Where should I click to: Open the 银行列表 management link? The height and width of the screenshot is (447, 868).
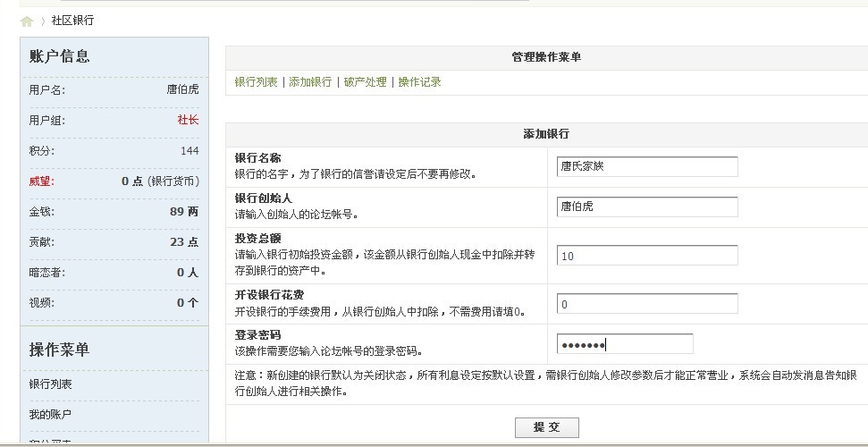(256, 82)
